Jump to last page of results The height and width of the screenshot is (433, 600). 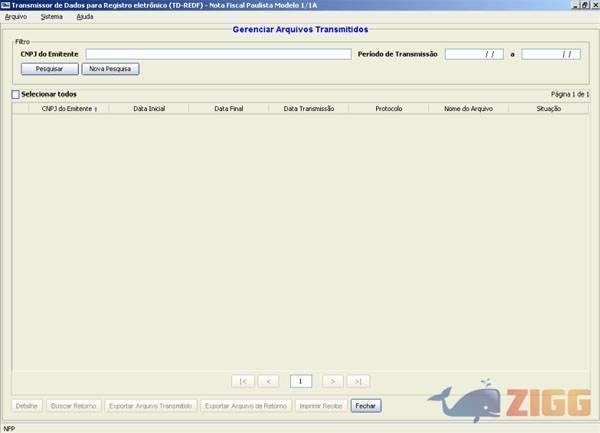(x=359, y=381)
